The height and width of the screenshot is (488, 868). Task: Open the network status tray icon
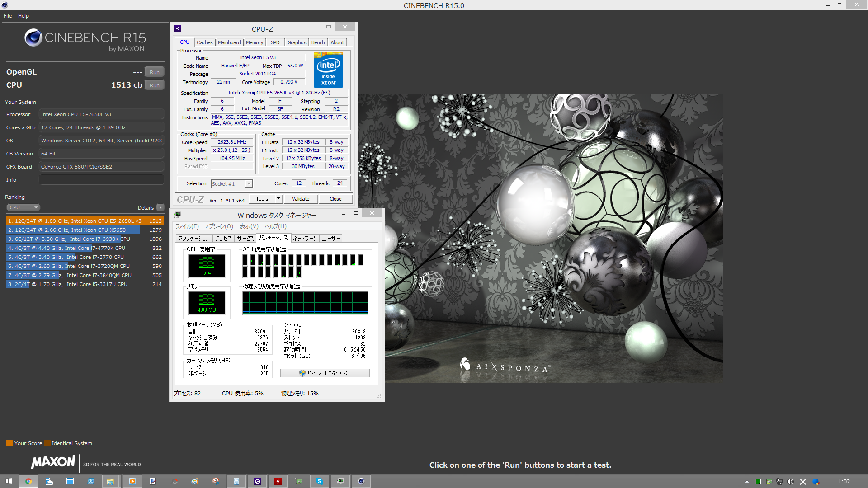coord(780,482)
